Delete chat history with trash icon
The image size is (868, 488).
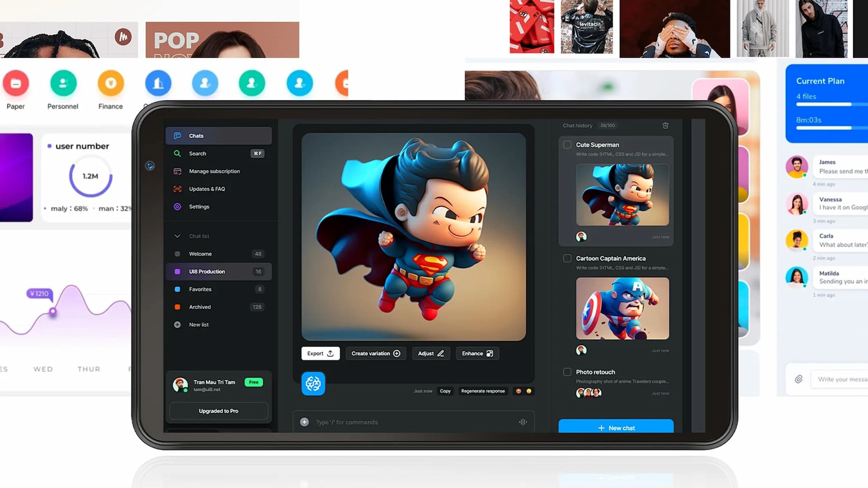[665, 125]
